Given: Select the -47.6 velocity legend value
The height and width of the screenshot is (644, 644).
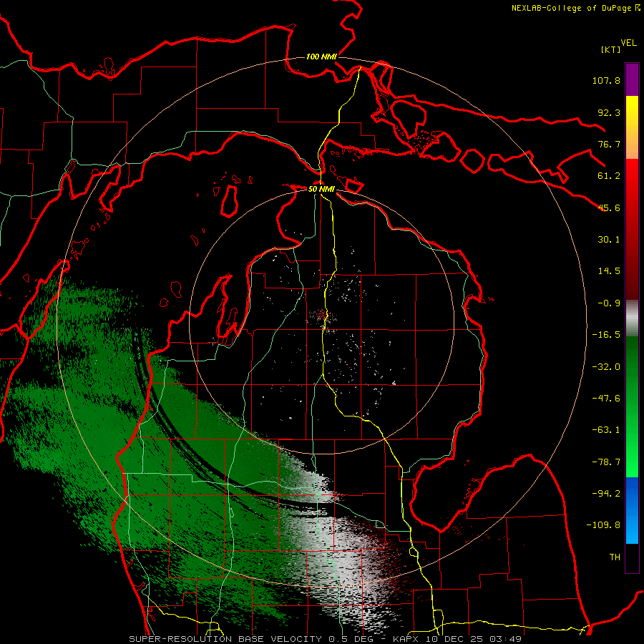Looking at the screenshot, I should [606, 399].
